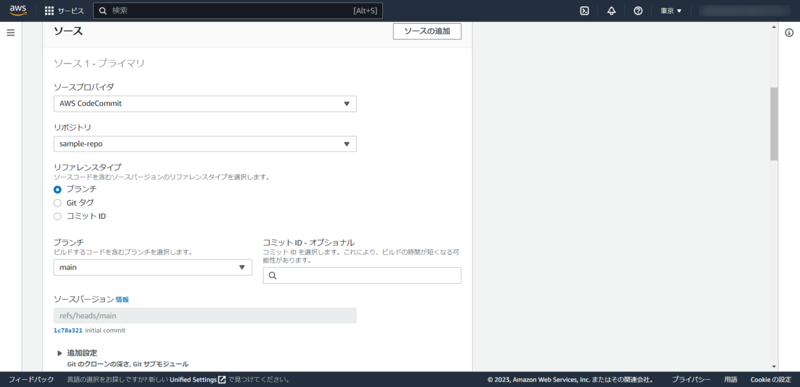
Task: Open the info panel icon on the right
Action: [x=789, y=33]
